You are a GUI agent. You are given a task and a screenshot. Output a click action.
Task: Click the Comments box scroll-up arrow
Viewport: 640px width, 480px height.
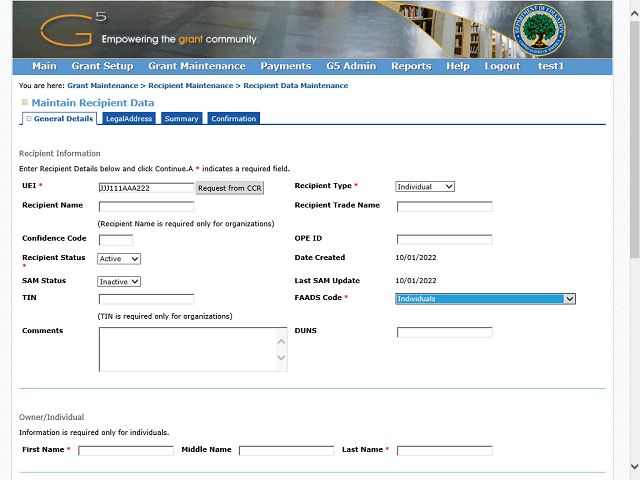(281, 340)
